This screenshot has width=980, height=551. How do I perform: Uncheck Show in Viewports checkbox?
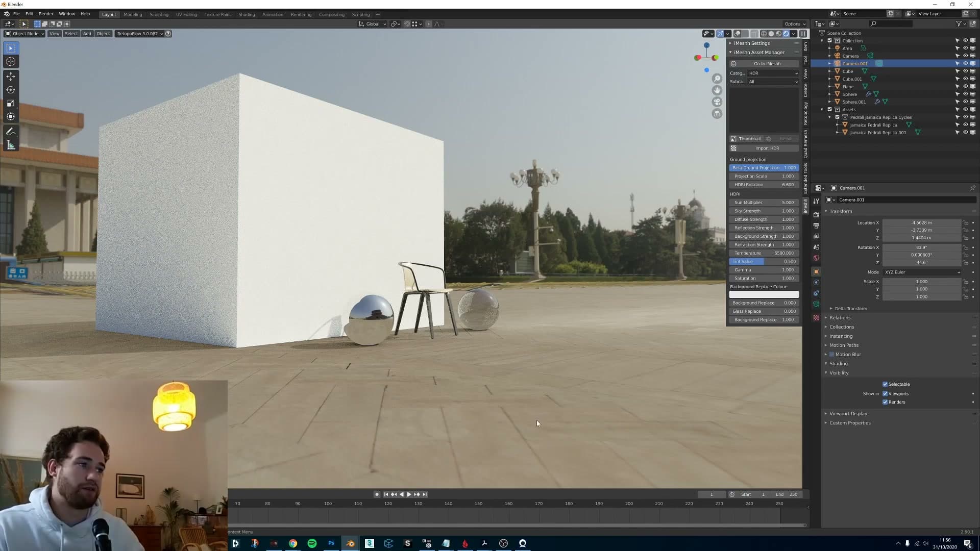[885, 394]
